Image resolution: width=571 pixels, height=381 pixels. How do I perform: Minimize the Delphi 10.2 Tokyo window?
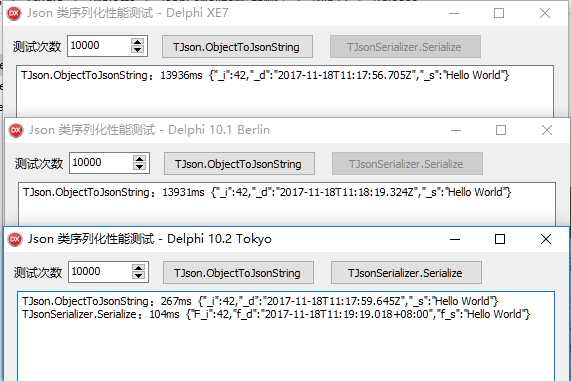454,239
